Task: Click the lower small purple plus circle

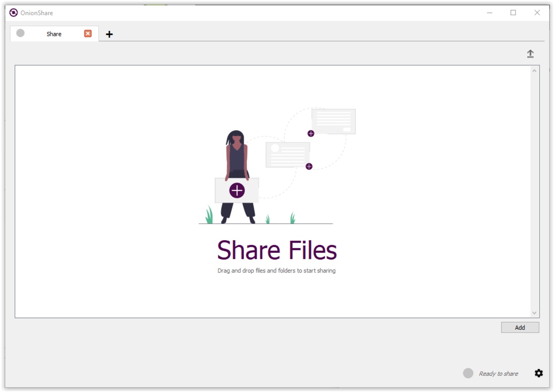Action: tap(309, 167)
